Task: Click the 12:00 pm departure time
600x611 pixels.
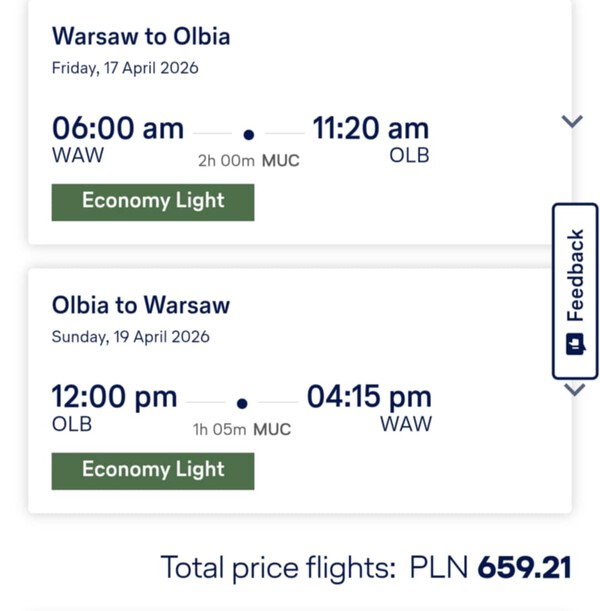Action: click(x=115, y=397)
